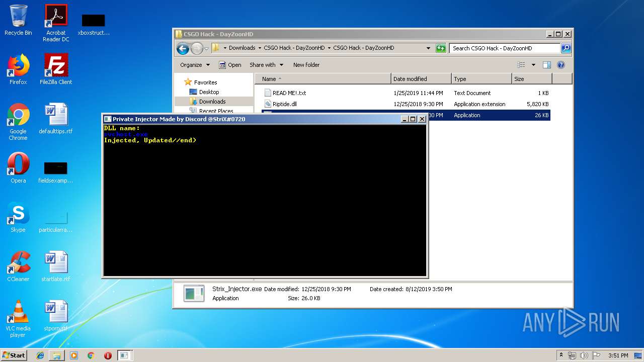Click the Action Center flag tray icon

point(596,355)
